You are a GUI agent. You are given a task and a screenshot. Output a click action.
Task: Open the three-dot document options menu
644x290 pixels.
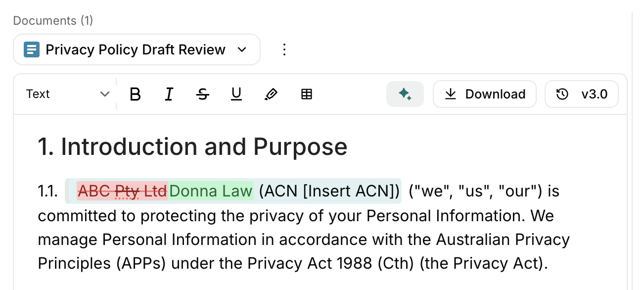[284, 49]
